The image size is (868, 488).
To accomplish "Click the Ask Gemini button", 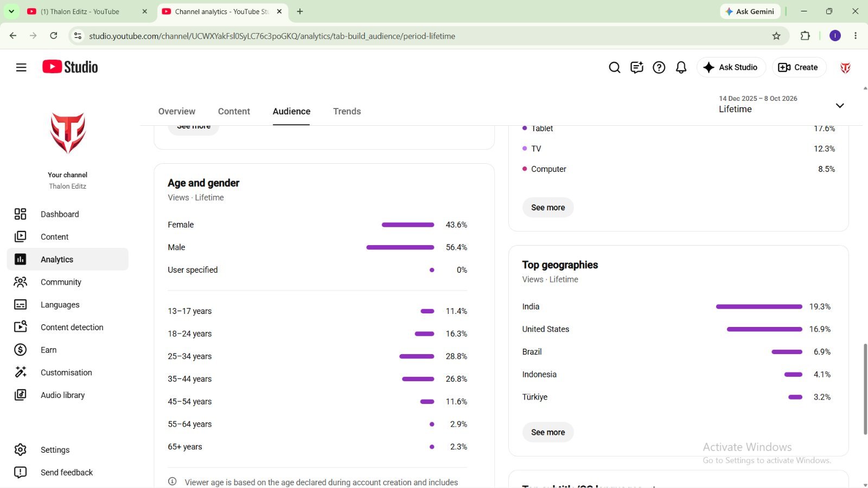I will pyautogui.click(x=750, y=11).
